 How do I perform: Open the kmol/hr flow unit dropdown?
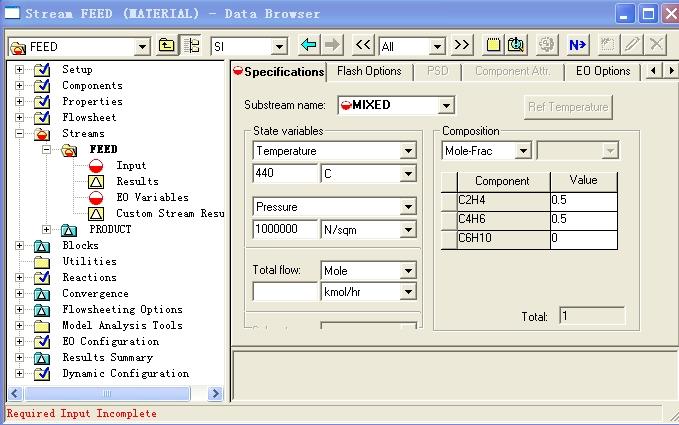408,292
